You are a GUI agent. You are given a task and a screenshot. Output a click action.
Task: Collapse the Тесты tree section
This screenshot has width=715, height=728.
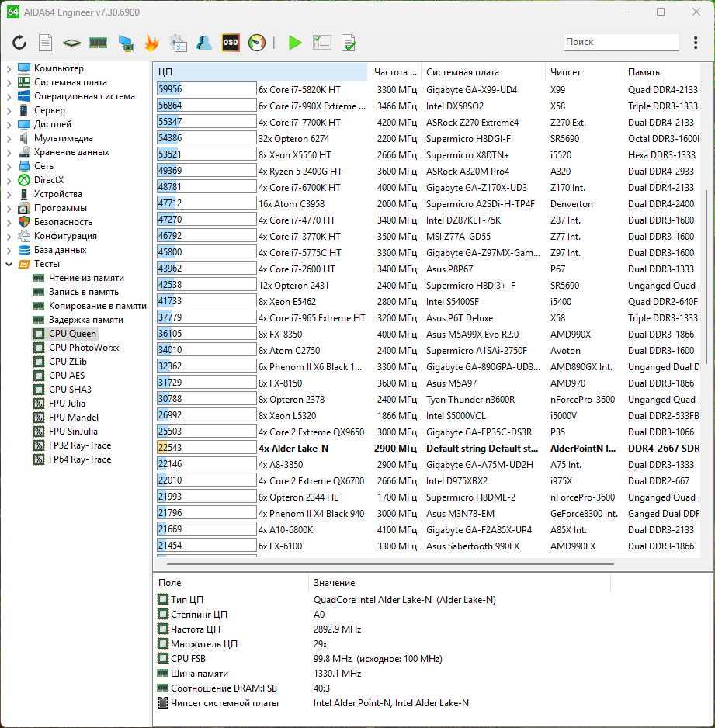(9, 264)
